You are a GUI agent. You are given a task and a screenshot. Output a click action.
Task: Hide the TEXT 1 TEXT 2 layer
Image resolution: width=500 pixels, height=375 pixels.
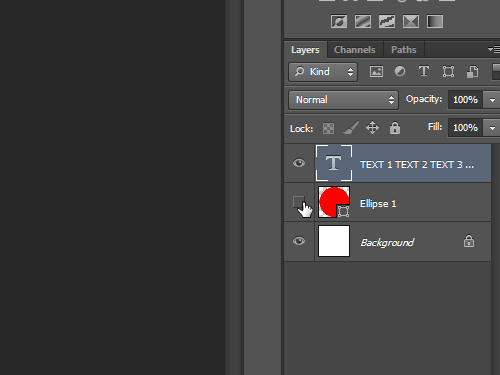[x=299, y=163]
